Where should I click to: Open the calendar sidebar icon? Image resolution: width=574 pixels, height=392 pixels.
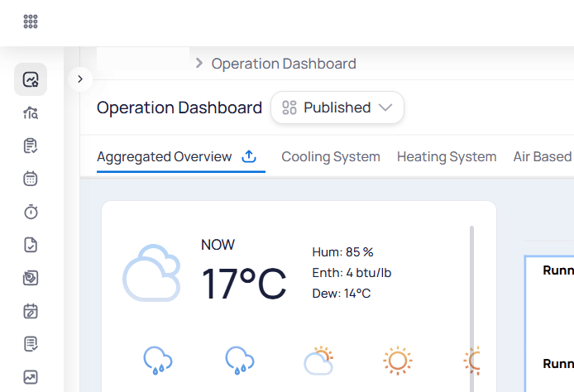[31, 179]
